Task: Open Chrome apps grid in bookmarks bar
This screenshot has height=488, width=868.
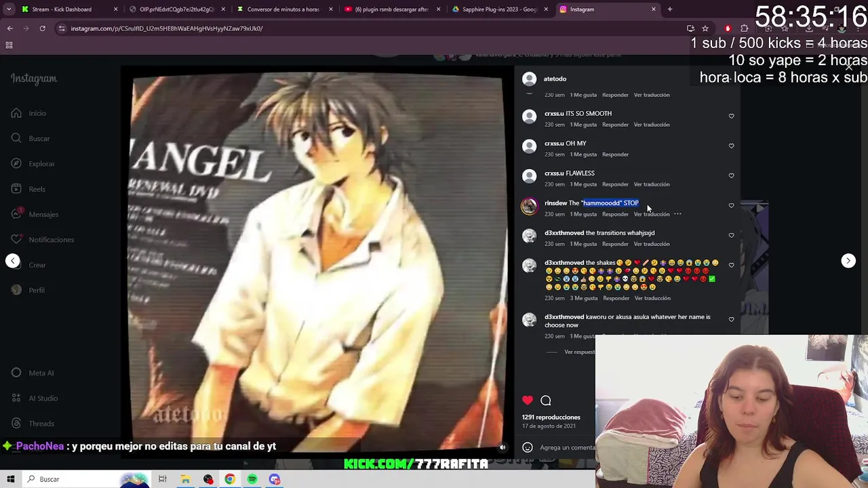Action: (x=9, y=45)
